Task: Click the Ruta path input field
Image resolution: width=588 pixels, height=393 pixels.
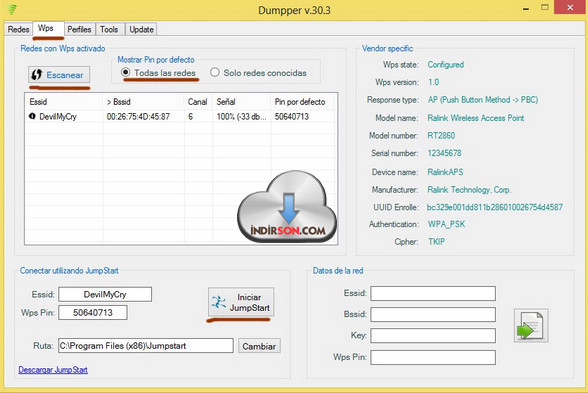Action: coord(146,346)
